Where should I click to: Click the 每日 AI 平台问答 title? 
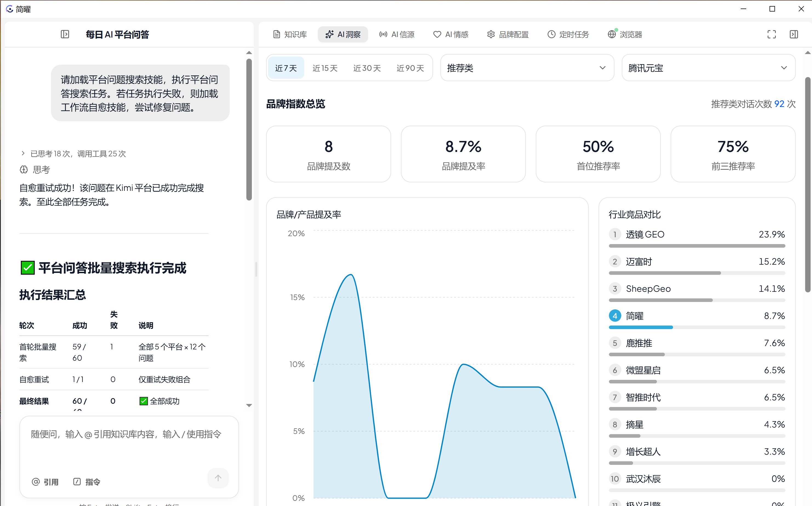(x=117, y=34)
